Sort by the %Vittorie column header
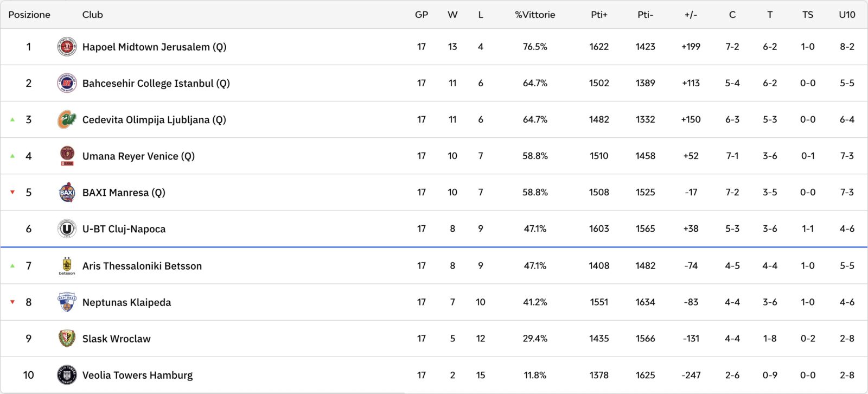 (x=535, y=15)
